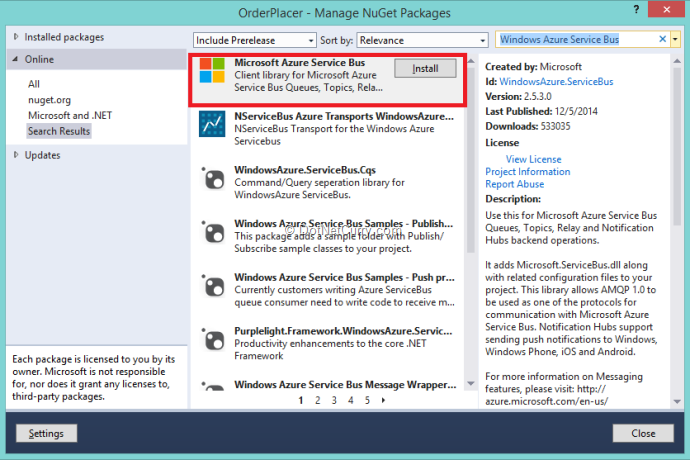Open the WindowsAzure.ServiceBus Id link
The height and width of the screenshot is (460, 690).
pos(556,81)
